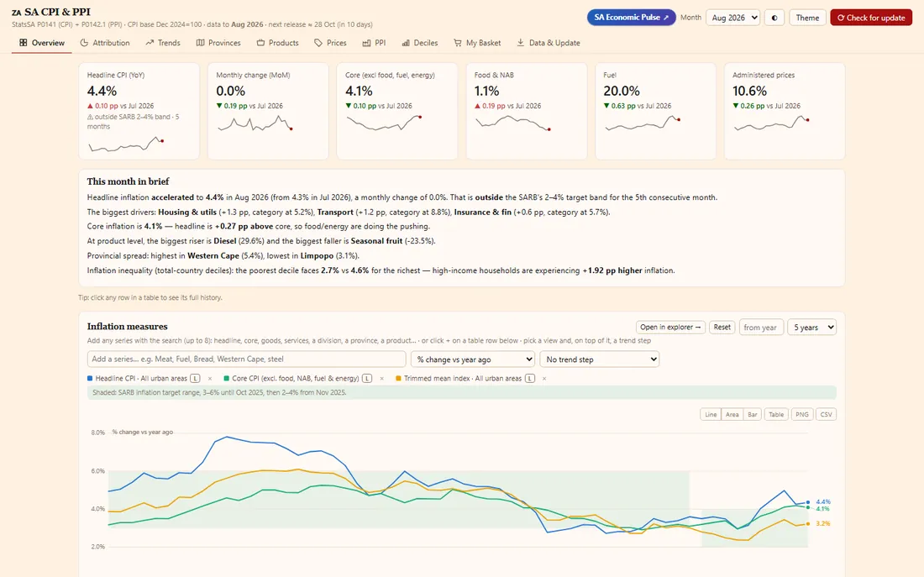Open the Administered prices card

click(x=785, y=112)
